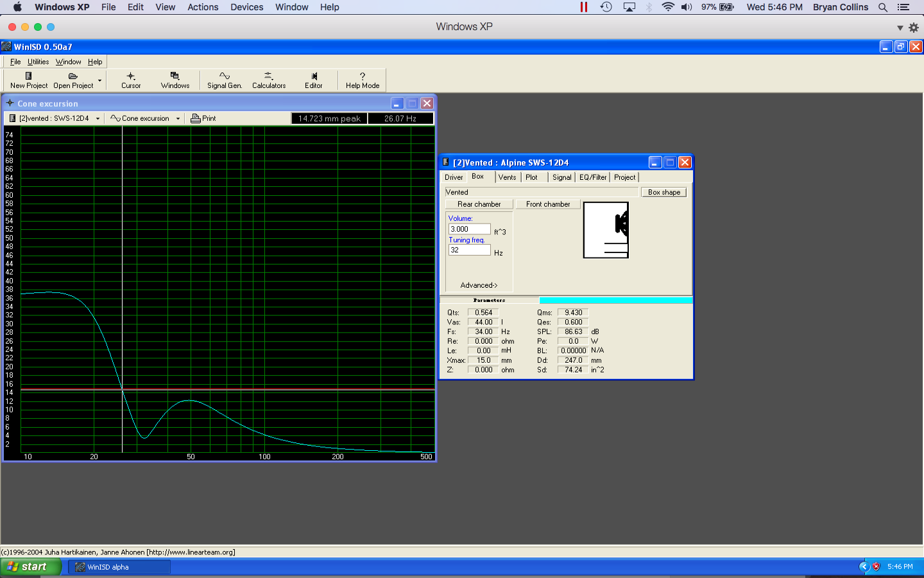
Task: Open WinISD Utilities menu
Action: pos(38,62)
